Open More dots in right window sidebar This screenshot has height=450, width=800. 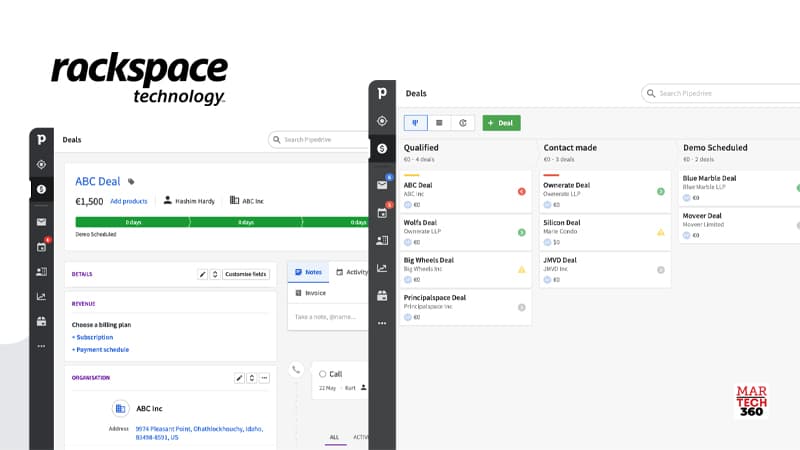tap(382, 323)
